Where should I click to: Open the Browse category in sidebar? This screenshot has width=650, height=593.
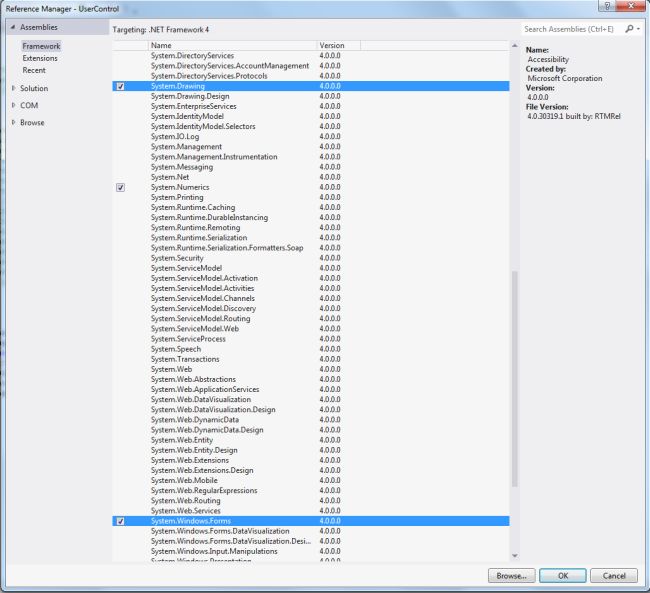tap(32, 123)
